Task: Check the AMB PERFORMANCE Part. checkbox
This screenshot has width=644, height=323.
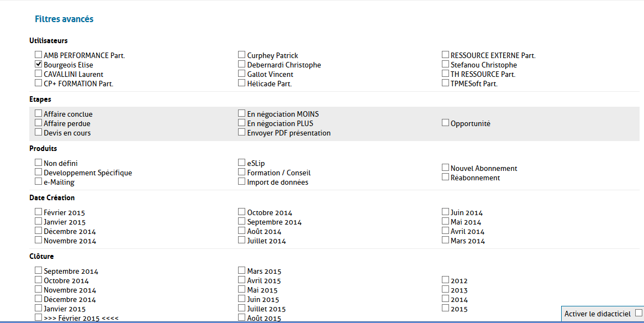Action: (x=39, y=55)
